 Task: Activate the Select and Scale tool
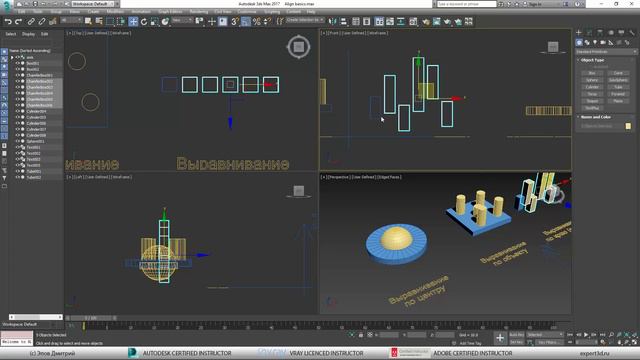(154, 22)
